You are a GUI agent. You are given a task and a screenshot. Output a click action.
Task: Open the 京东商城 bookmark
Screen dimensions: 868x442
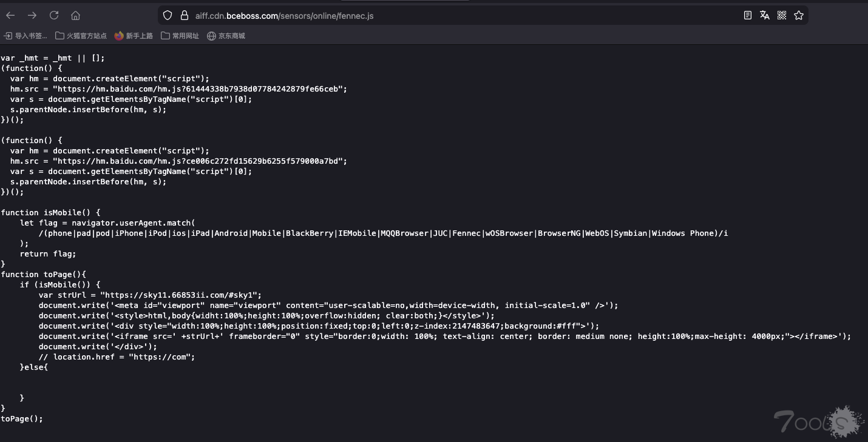[226, 36]
